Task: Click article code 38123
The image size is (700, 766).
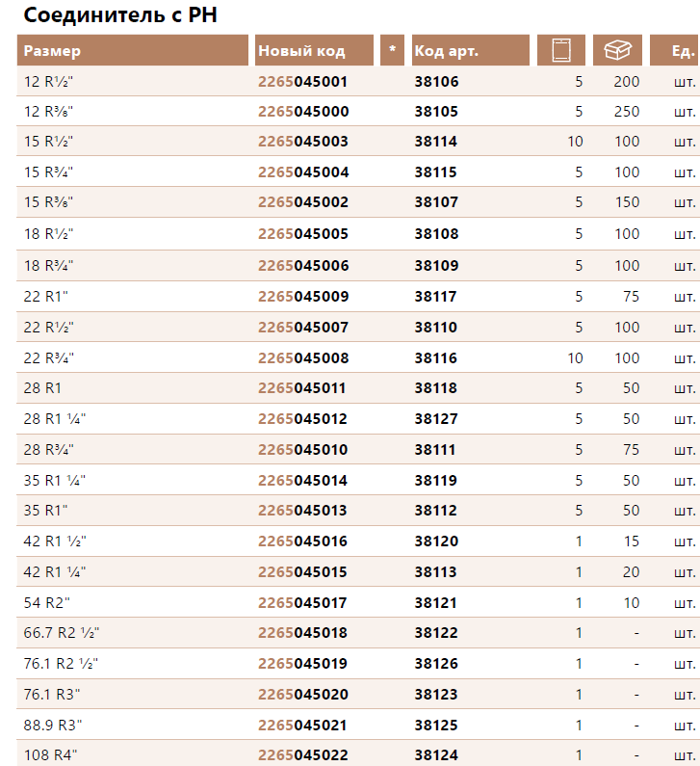Action: [436, 695]
